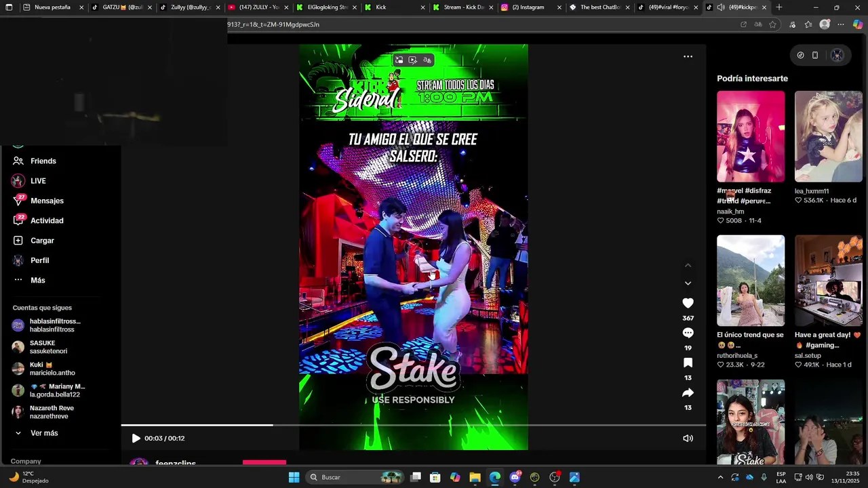Click the taskbar Buscar search box

[x=356, y=477]
